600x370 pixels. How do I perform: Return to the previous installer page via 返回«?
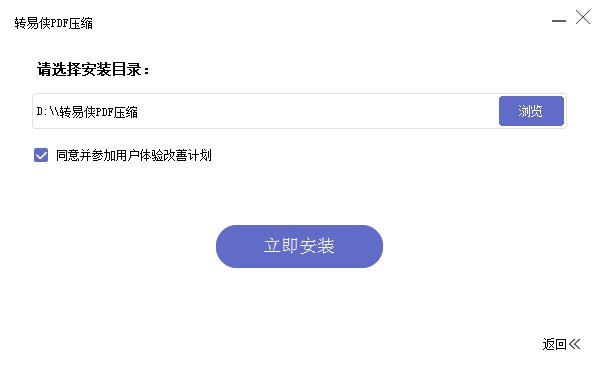[x=561, y=344]
